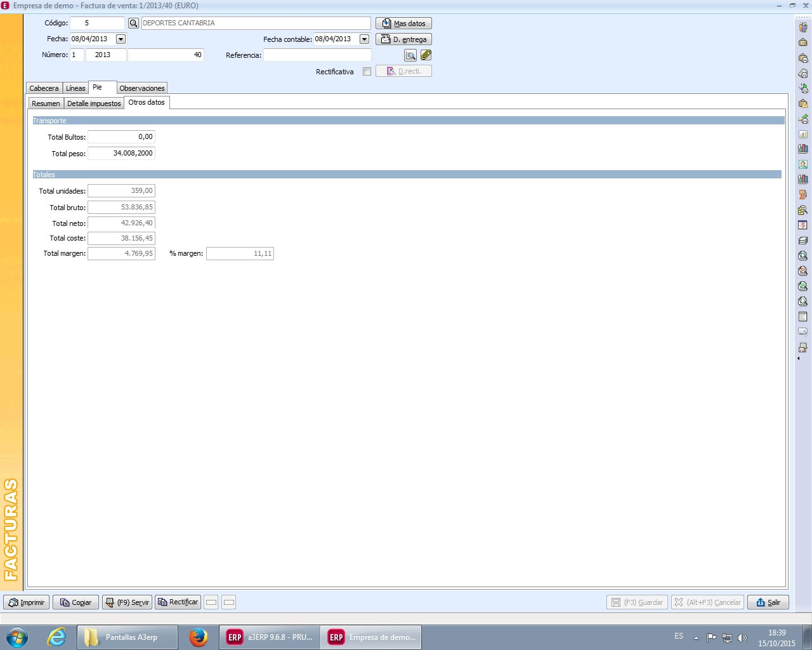Click the ES language indicator in tray
Image resolution: width=812 pixels, height=650 pixels.
point(679,636)
